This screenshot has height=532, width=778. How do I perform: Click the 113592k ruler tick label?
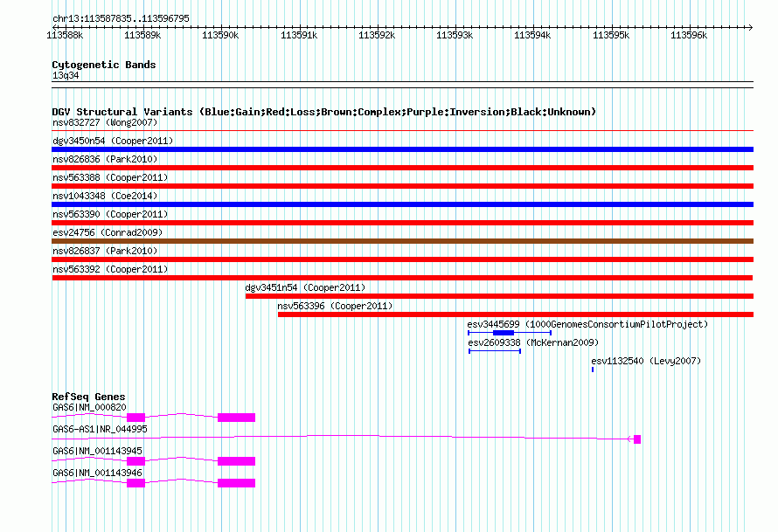point(377,35)
